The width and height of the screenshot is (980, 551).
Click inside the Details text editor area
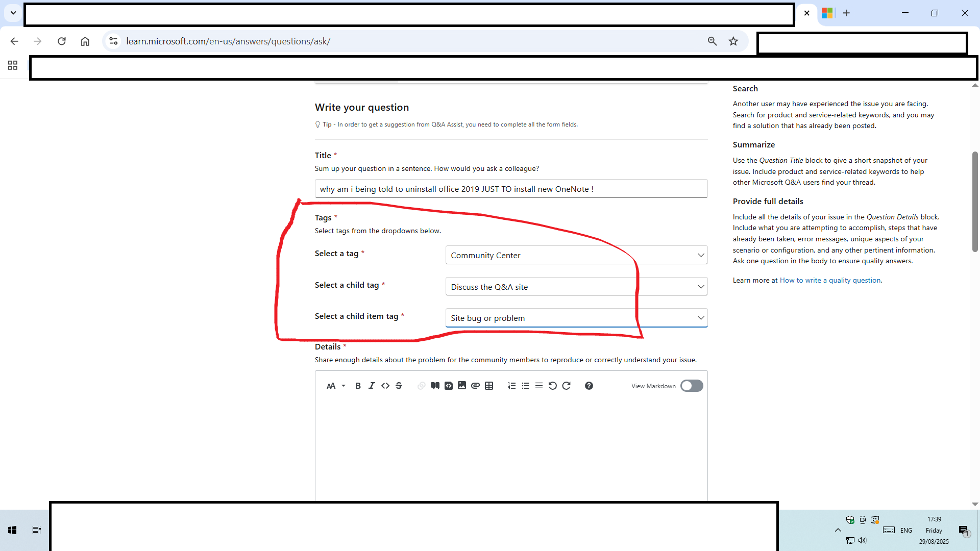click(511, 449)
